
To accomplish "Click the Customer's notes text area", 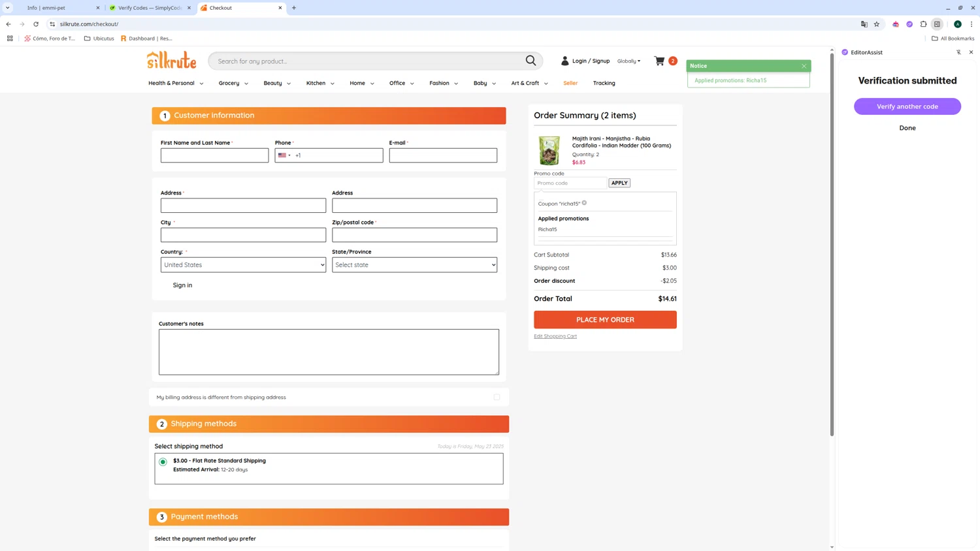I will [329, 352].
